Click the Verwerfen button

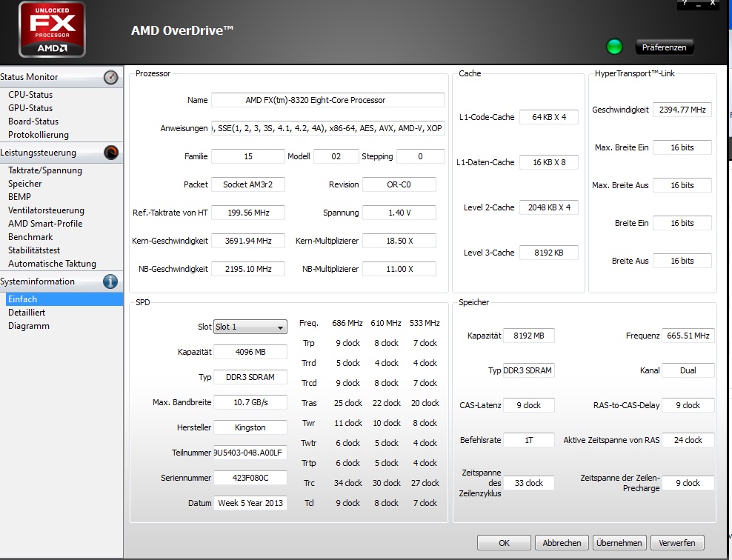(x=677, y=543)
